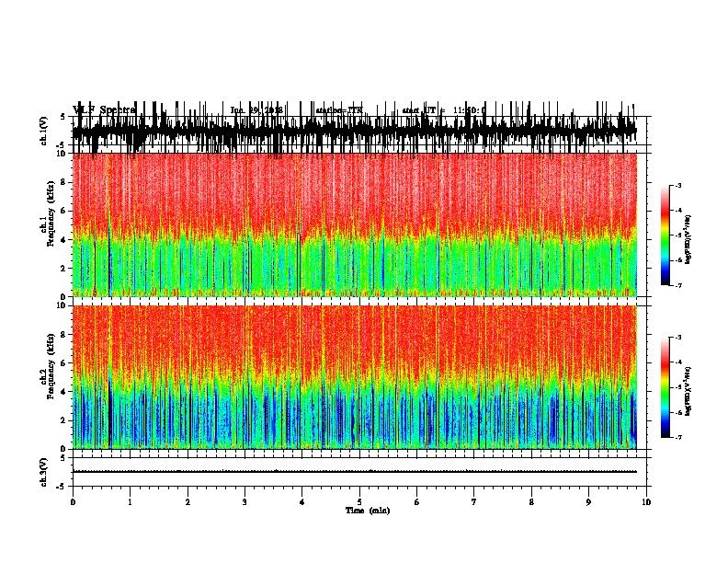Click the ch.2 'Frequency (kHz)' axis label
This screenshot has width=728, height=563.
point(51,366)
